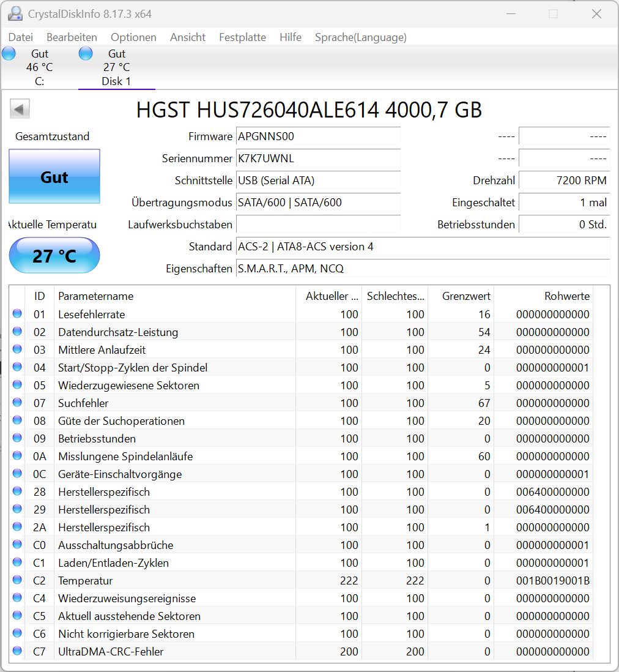Click the Laufwerksbuchstaben input field
This screenshot has width=619, height=672.
tap(318, 224)
